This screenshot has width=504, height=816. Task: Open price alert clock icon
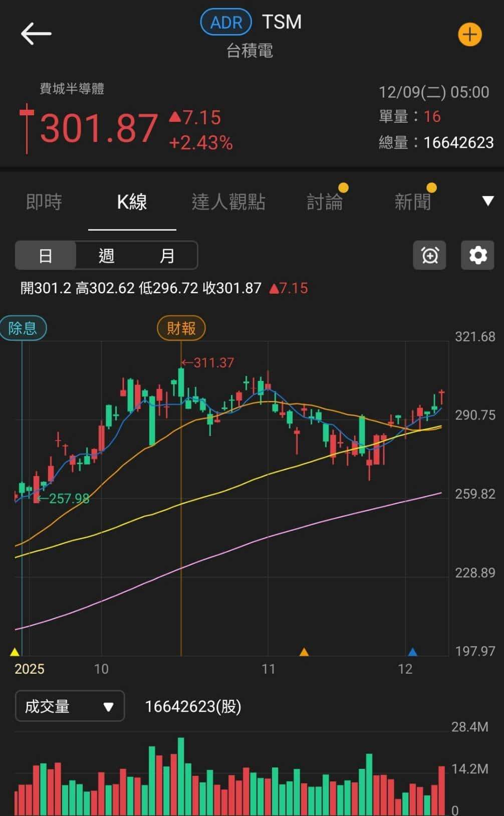point(429,255)
